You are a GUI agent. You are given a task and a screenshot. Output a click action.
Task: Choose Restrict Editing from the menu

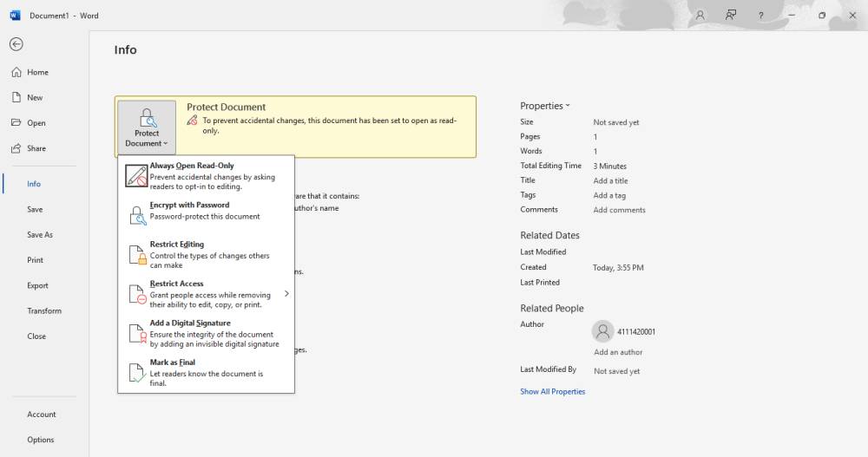pos(206,254)
